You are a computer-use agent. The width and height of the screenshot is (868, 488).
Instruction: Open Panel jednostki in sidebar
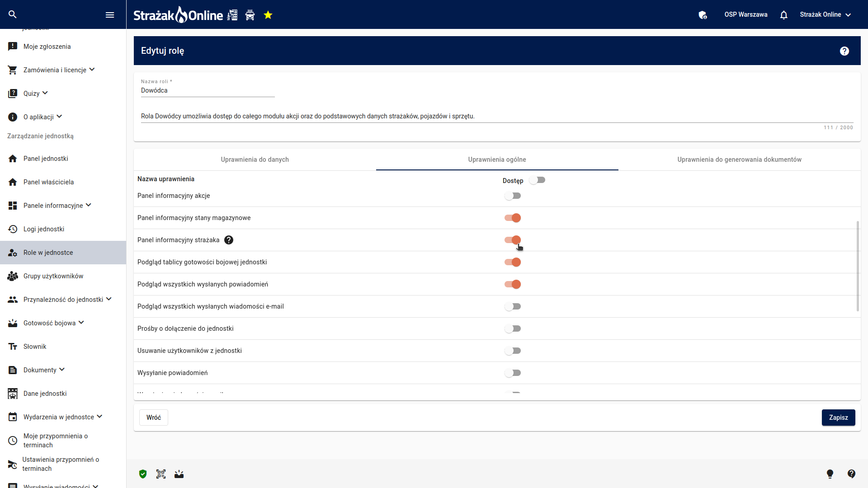[x=63, y=159]
